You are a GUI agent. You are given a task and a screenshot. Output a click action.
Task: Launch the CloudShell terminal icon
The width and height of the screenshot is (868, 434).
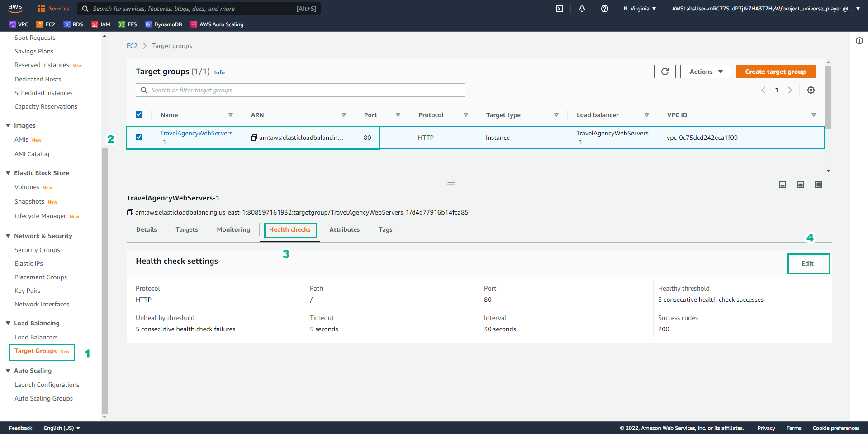click(560, 9)
